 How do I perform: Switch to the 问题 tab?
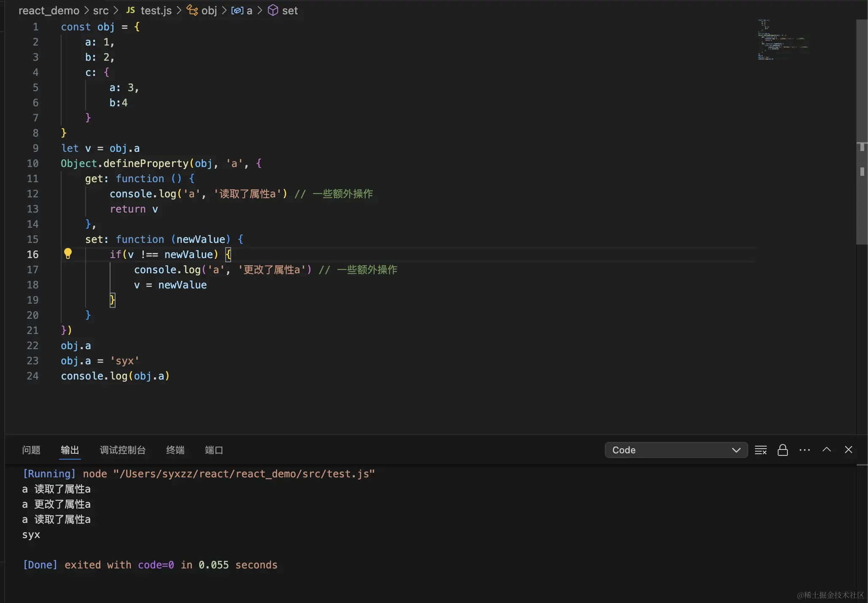click(x=31, y=450)
